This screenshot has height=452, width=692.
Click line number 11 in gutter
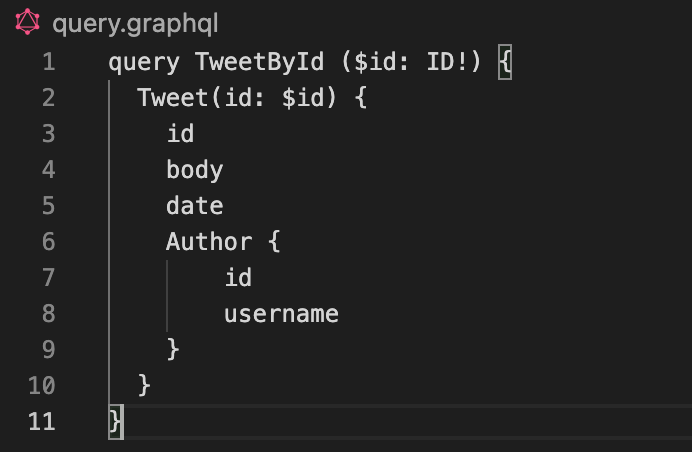click(x=42, y=421)
